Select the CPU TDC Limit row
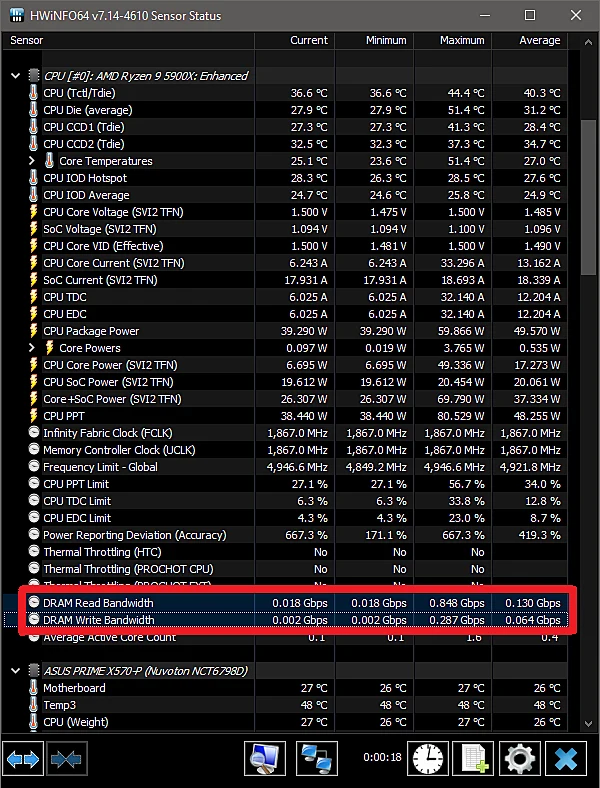The image size is (600, 788). coord(285,501)
